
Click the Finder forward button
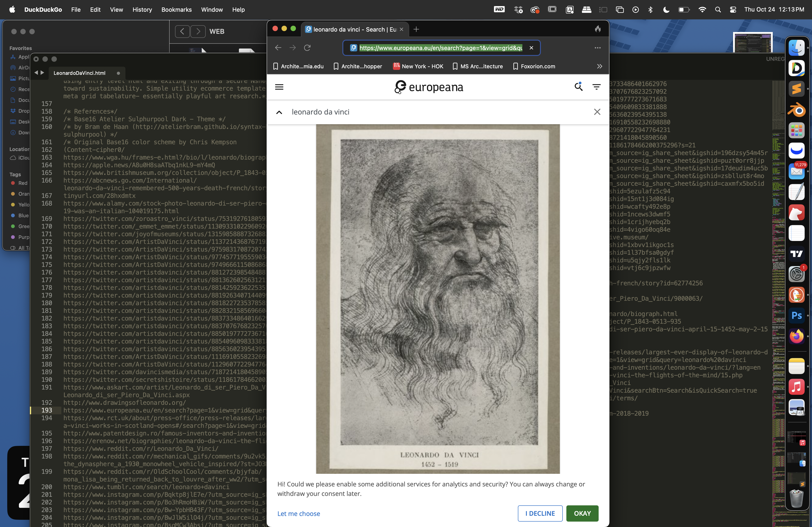point(198,31)
